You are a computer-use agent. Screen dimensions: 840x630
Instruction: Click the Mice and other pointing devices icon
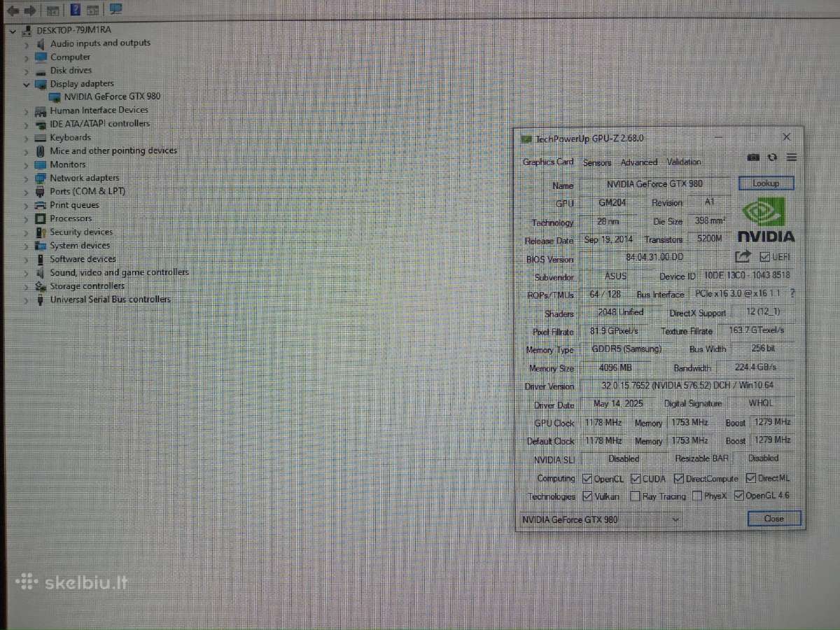click(41, 151)
